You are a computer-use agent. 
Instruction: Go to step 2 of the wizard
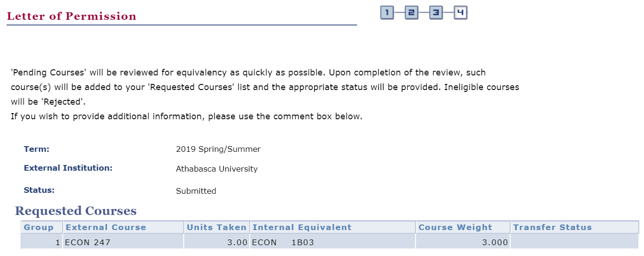(411, 13)
